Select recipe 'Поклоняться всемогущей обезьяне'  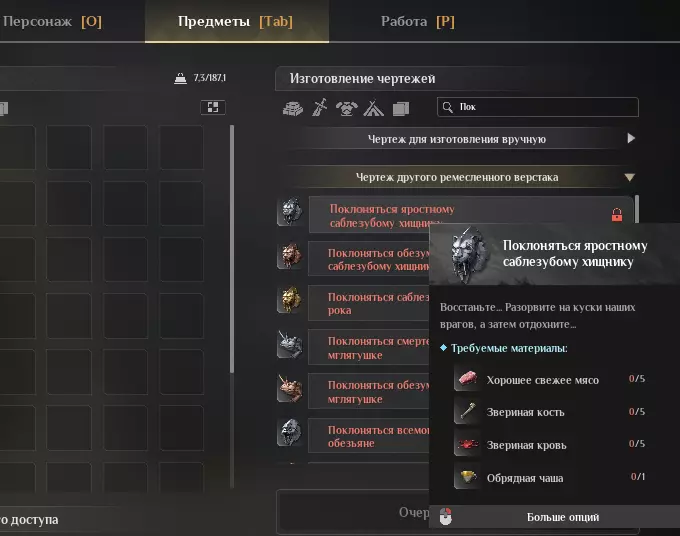[x=369, y=436]
